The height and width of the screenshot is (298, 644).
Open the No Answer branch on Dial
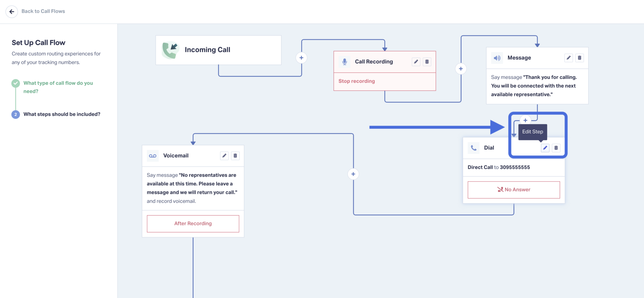[x=514, y=189]
